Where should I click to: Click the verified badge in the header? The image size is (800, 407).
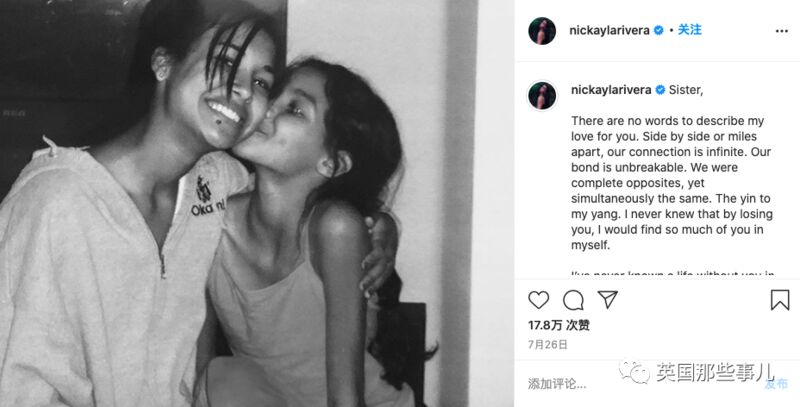(659, 31)
